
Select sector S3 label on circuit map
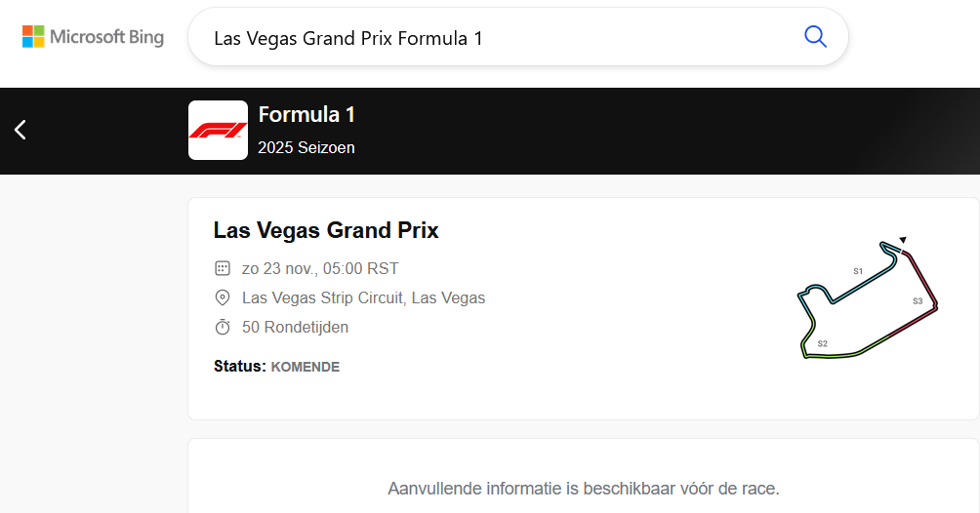pos(918,301)
